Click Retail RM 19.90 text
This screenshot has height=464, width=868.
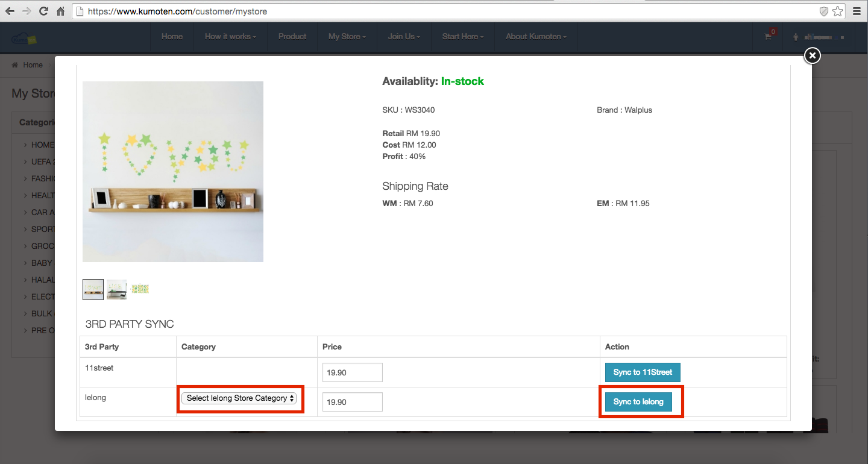411,133
